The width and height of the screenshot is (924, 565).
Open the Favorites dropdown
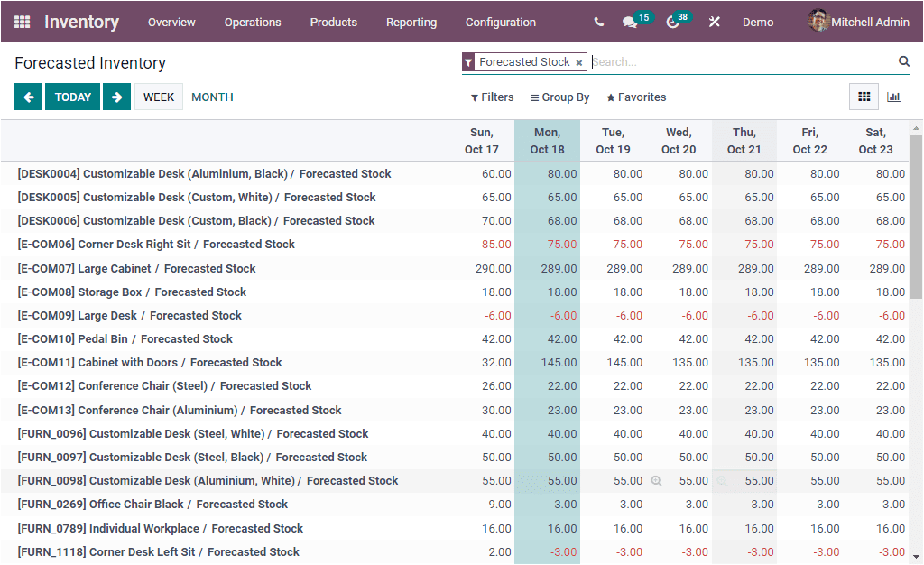(635, 97)
